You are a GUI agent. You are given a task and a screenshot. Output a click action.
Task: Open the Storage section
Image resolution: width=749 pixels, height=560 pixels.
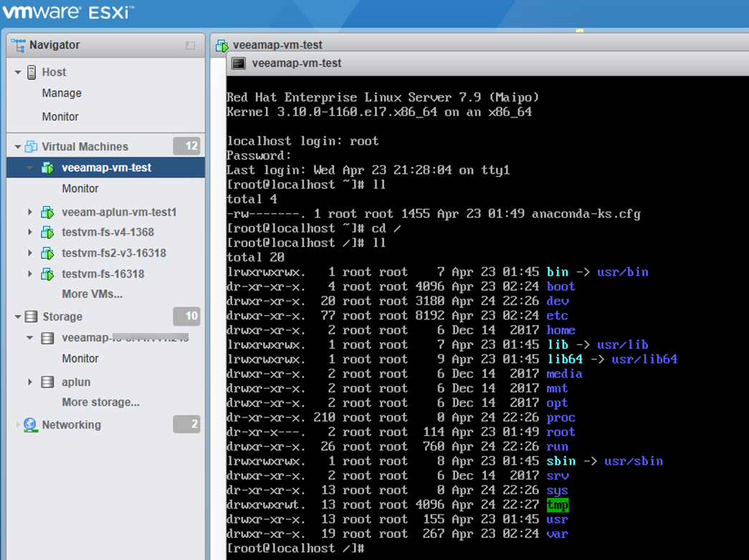point(62,317)
